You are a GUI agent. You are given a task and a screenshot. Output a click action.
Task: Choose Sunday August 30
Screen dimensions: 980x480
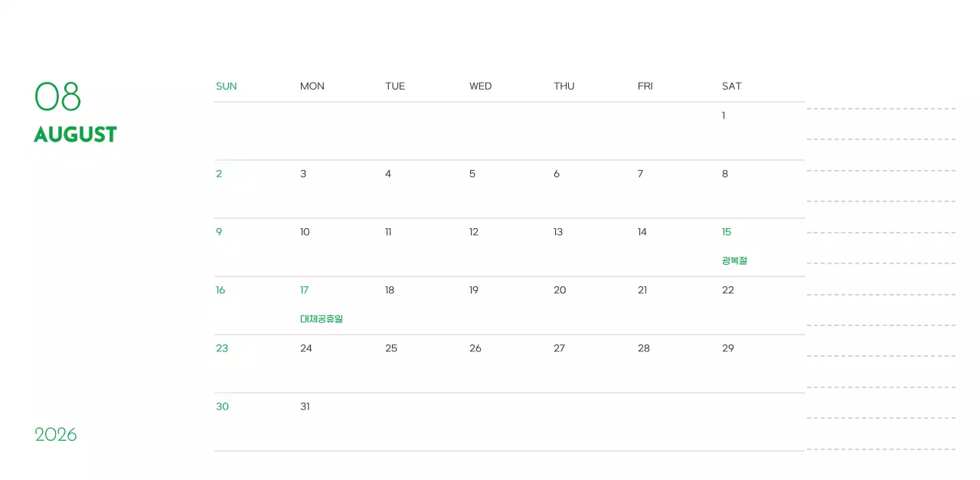pos(222,407)
